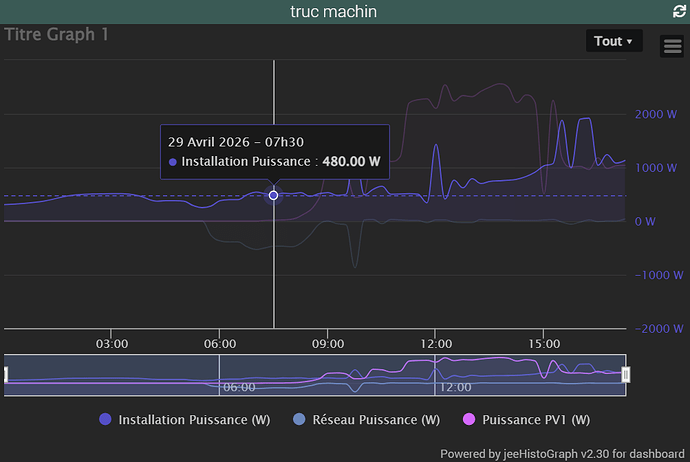Click the 06:00 label in the navigator

tap(239, 387)
